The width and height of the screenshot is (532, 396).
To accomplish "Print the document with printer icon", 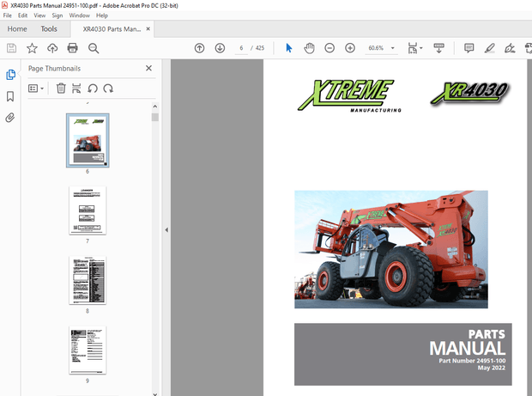I will tap(73, 48).
